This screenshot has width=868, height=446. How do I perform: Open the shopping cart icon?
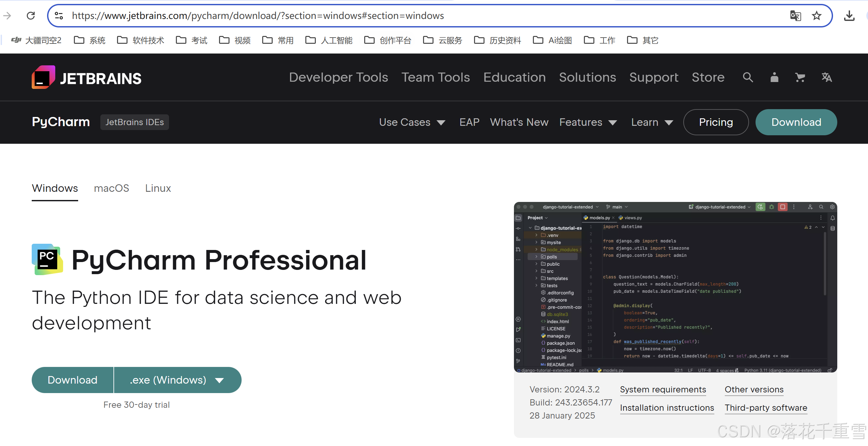coord(800,77)
